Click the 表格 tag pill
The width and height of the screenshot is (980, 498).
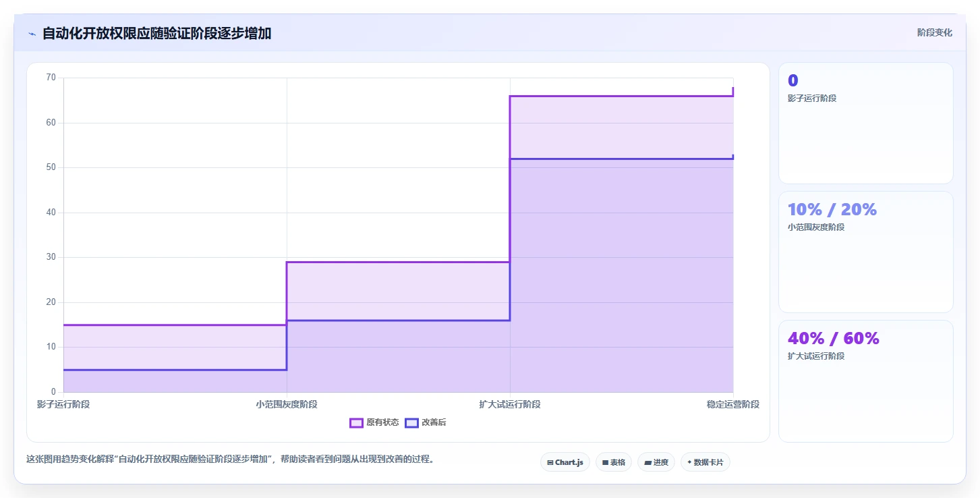pos(614,462)
